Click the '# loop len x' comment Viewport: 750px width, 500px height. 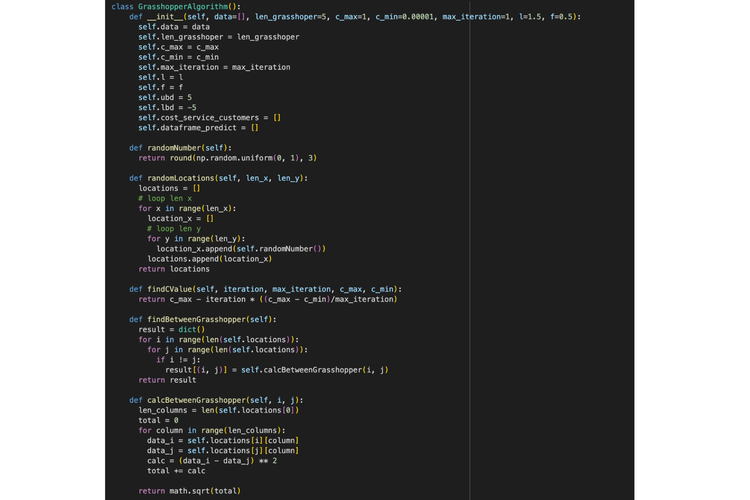click(x=165, y=198)
